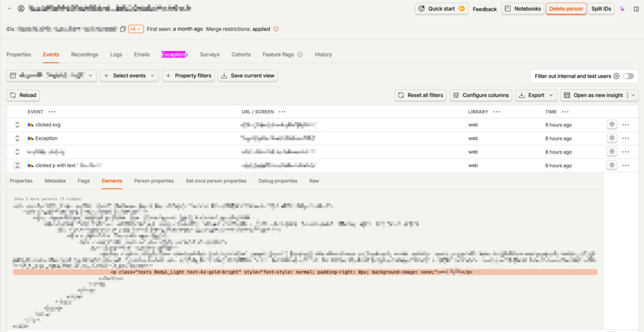644x332 pixels.
Task: Open the Feature flags tab
Action: tap(278, 54)
